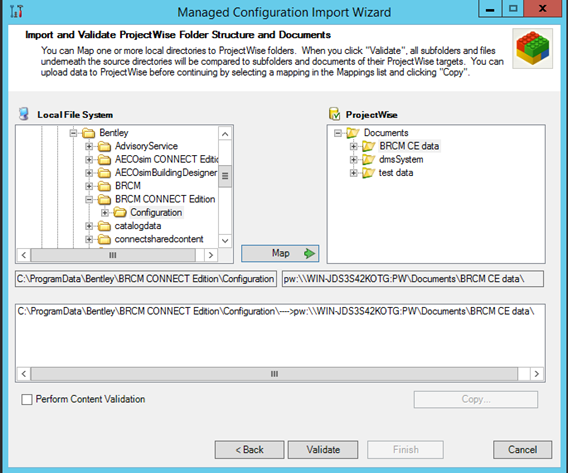Click the Cancel button
Screen dimensions: 568x473
(x=523, y=450)
